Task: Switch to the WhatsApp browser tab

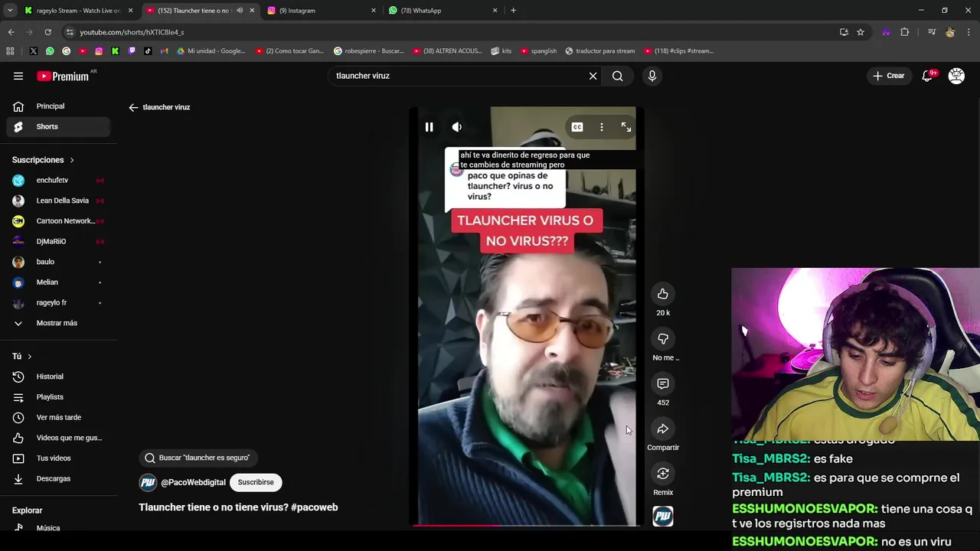Action: click(x=443, y=11)
